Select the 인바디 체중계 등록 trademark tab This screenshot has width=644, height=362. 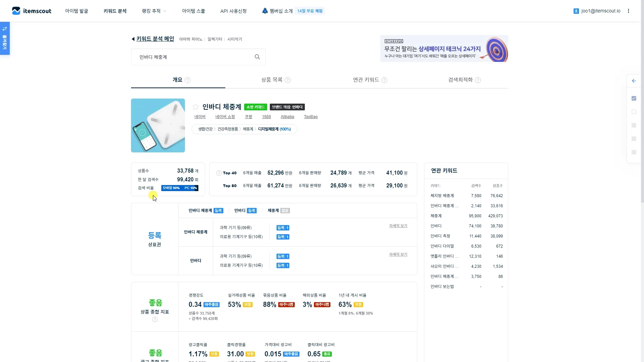point(205,211)
